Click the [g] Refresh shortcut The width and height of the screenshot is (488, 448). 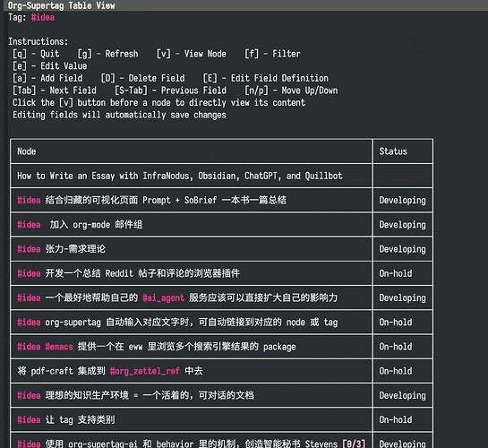click(x=107, y=54)
